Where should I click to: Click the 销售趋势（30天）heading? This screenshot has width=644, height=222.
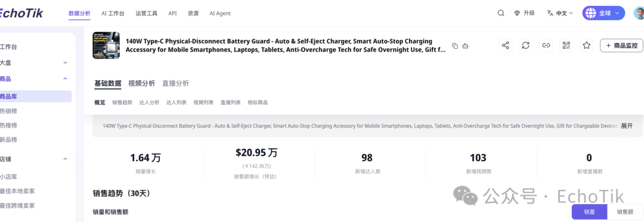[x=122, y=194]
